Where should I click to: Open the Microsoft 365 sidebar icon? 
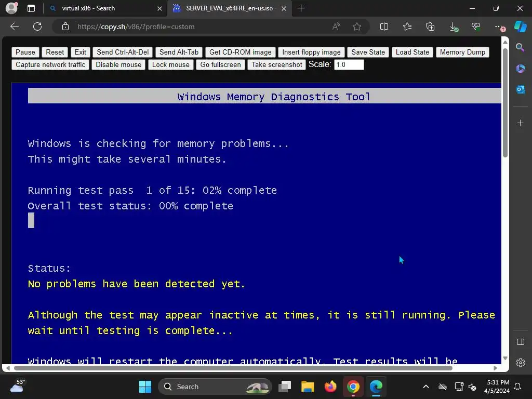pyautogui.click(x=520, y=69)
